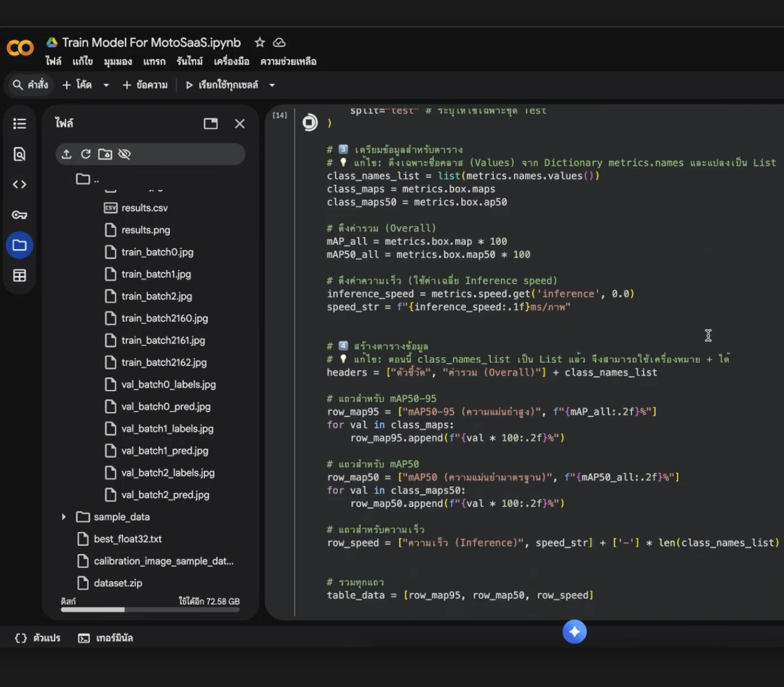Screen dimensions: 784x687
Task: Open the data table sidebar icon
Action: (20, 276)
